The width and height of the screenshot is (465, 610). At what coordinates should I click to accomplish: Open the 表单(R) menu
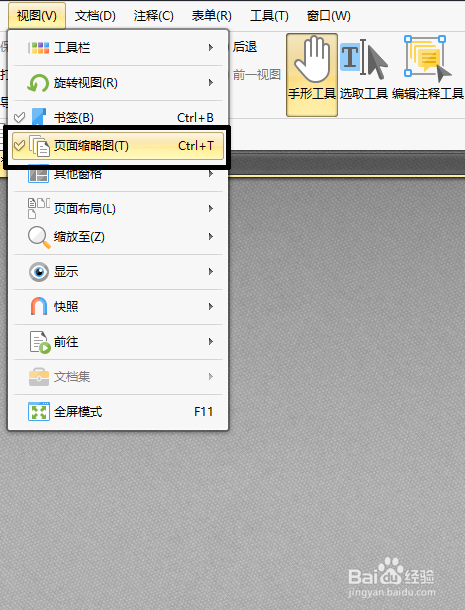(x=211, y=16)
